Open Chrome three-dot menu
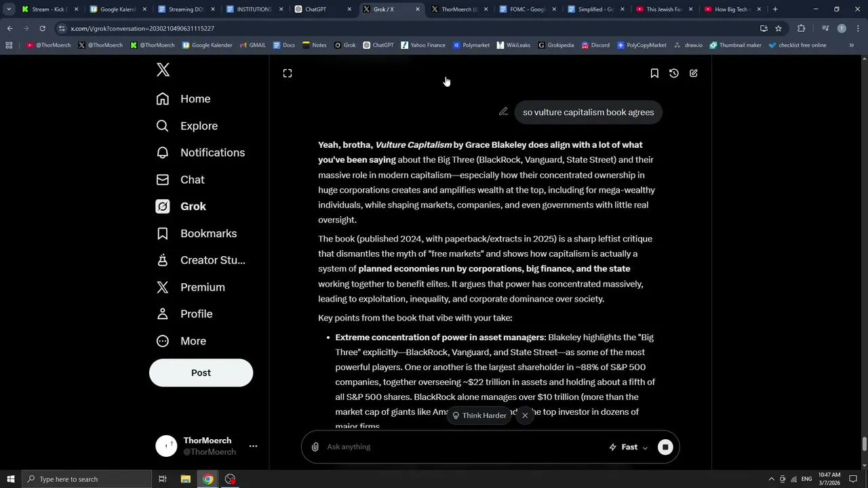Image resolution: width=868 pixels, height=488 pixels. click(x=857, y=28)
